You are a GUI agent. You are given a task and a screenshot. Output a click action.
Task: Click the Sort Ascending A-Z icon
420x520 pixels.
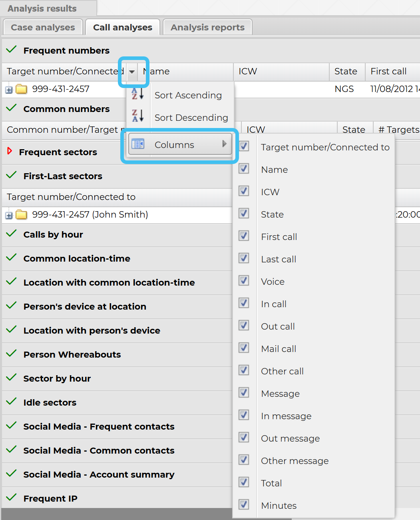[137, 94]
